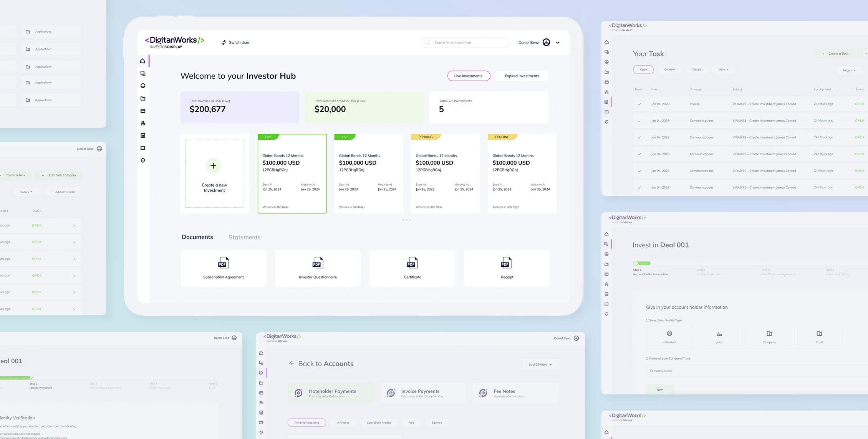Click the payment card icon in the sidebar
868x439 pixels.
[142, 111]
